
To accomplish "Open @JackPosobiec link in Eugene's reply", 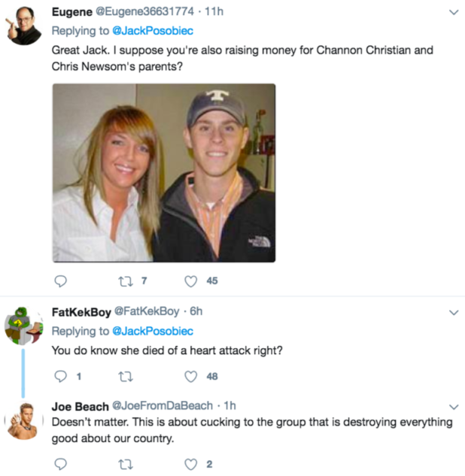I will 153,31.
